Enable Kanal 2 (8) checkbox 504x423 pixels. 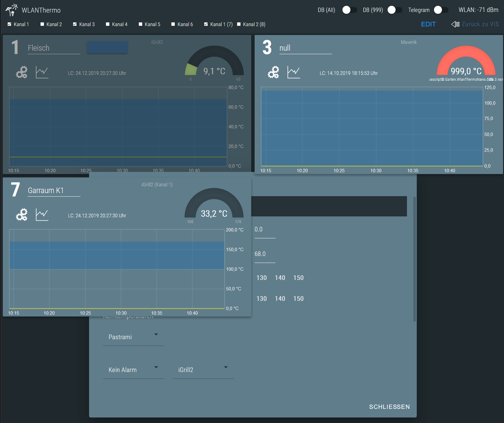coord(239,24)
